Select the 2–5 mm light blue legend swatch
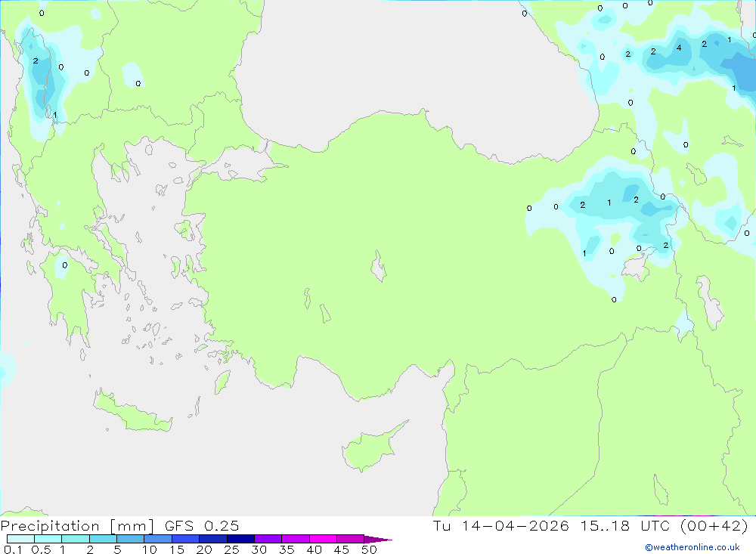This screenshot has width=756, height=554. pos(103,539)
